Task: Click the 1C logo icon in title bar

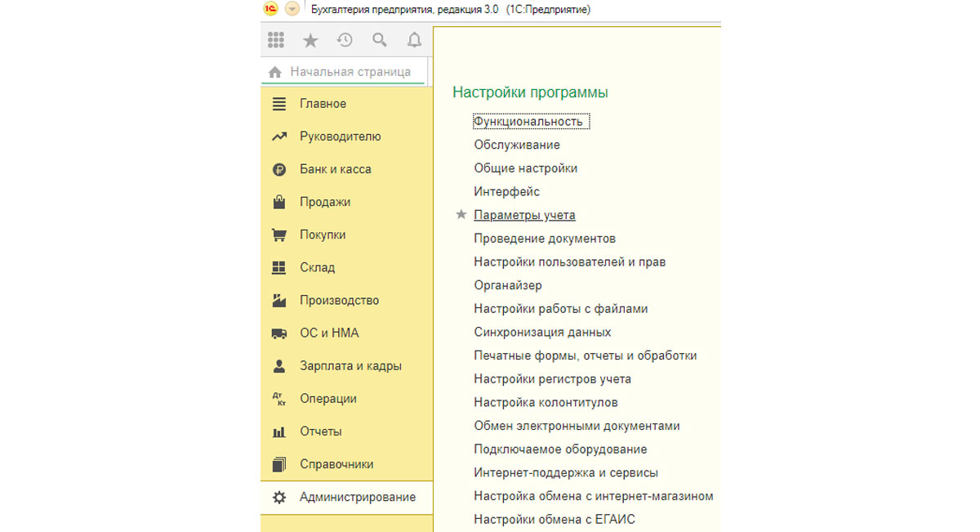Action: (x=271, y=9)
